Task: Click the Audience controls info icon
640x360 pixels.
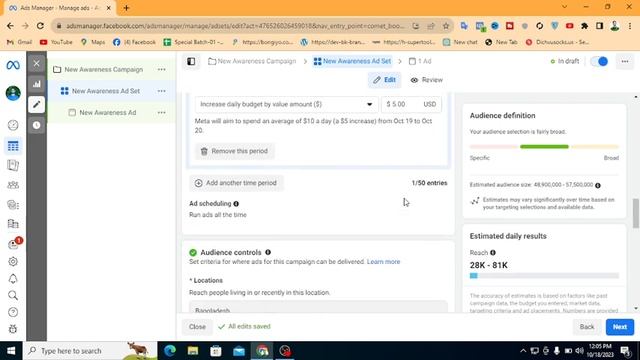Action: point(268,252)
